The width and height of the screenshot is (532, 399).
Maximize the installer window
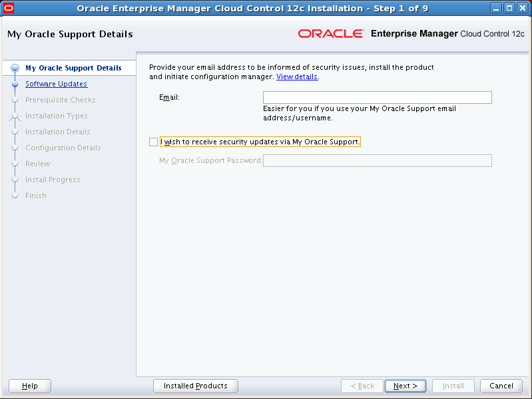pos(509,8)
